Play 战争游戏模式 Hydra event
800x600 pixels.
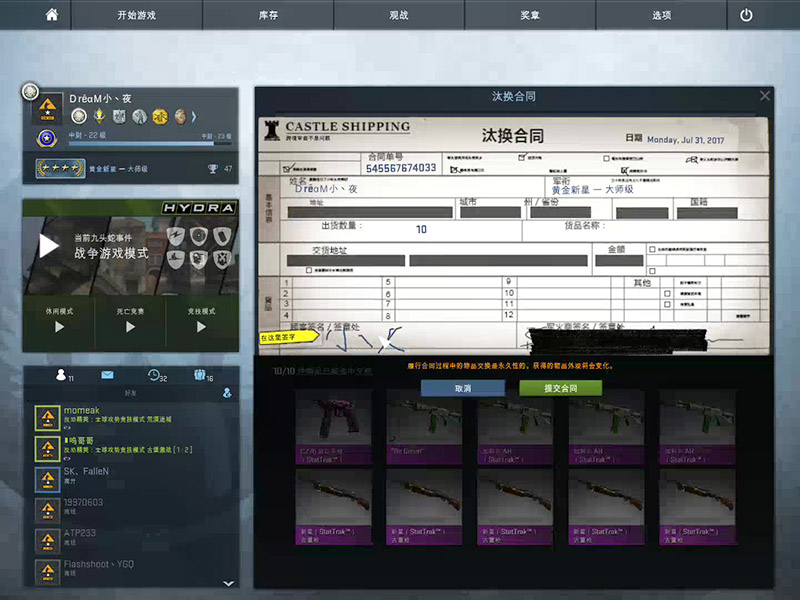(49, 246)
